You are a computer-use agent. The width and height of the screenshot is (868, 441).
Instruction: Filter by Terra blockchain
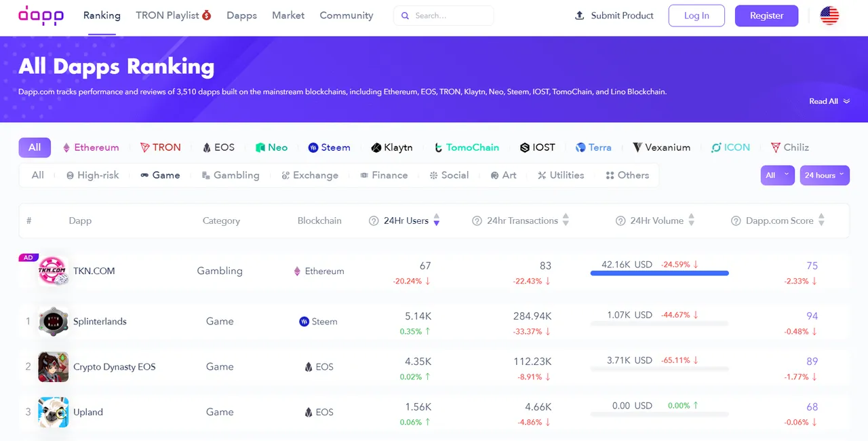[x=593, y=147]
